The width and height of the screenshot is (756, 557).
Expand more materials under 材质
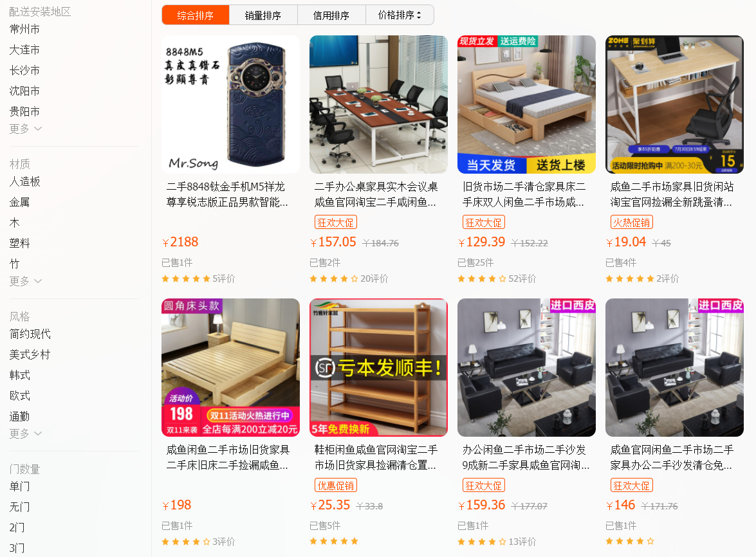[25, 281]
